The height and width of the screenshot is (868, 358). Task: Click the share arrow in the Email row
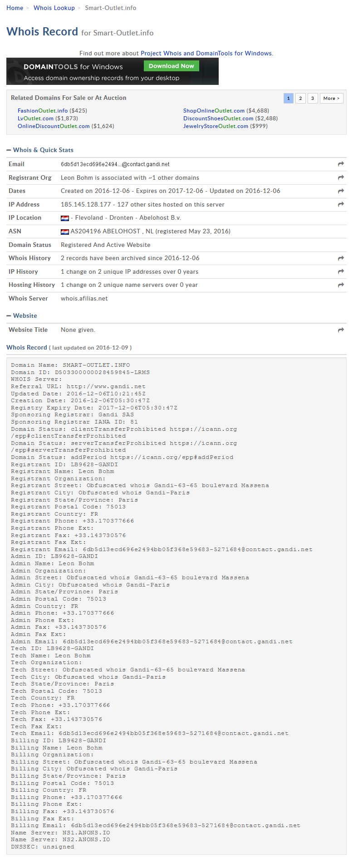[x=341, y=164]
